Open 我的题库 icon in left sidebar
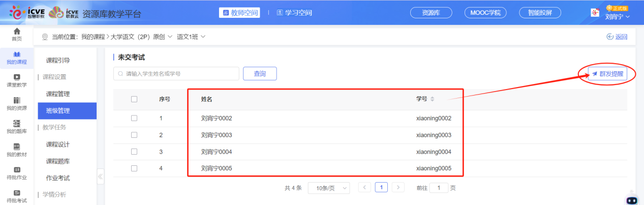Image resolution: width=644 pixels, height=205 pixels. [17, 124]
